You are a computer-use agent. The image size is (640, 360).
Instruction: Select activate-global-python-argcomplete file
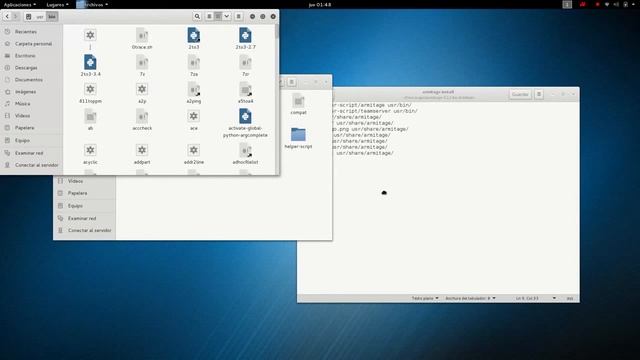click(x=245, y=116)
